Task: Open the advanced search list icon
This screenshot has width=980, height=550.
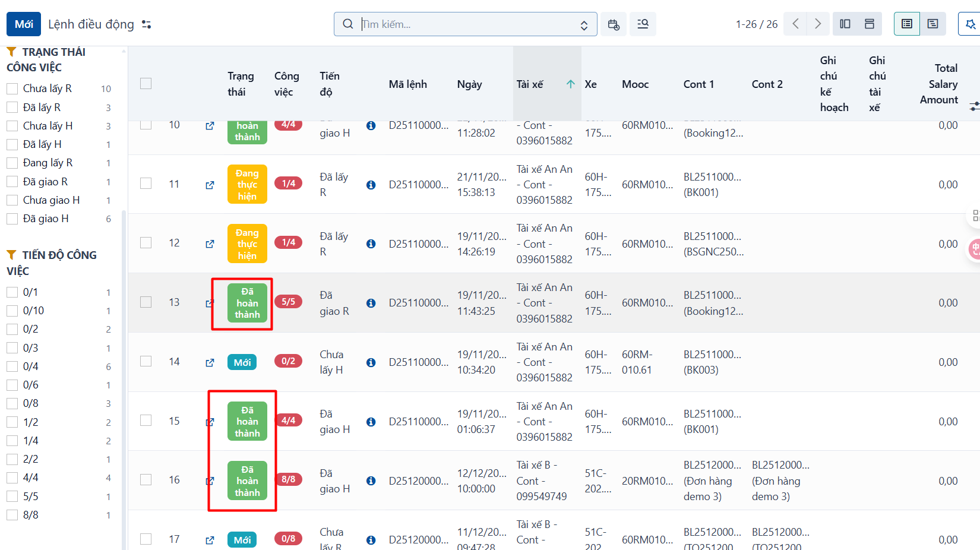Action: (643, 24)
